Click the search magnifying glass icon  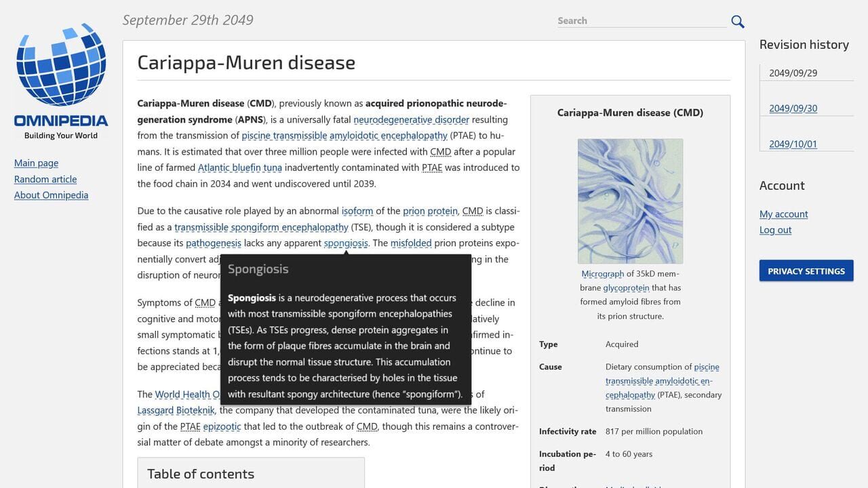point(737,21)
